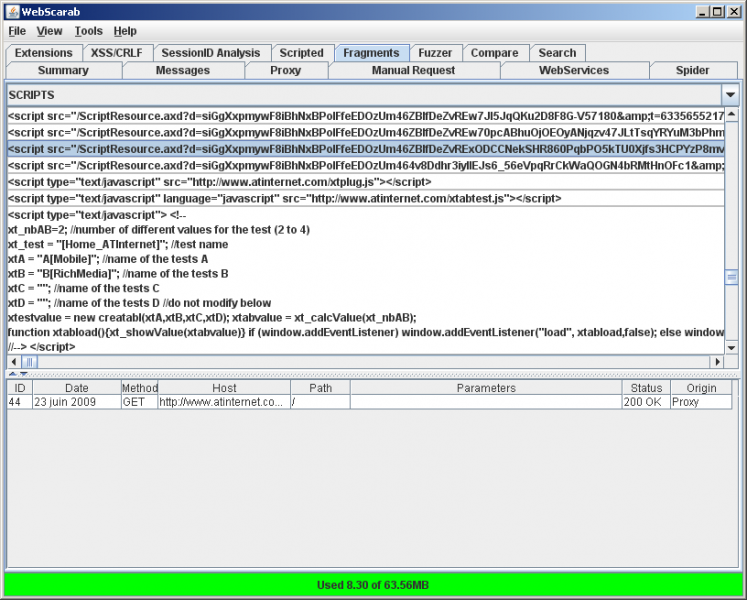Screen dimensions: 747x600
Task: Go to the Fuzzer tab
Action: [x=435, y=53]
